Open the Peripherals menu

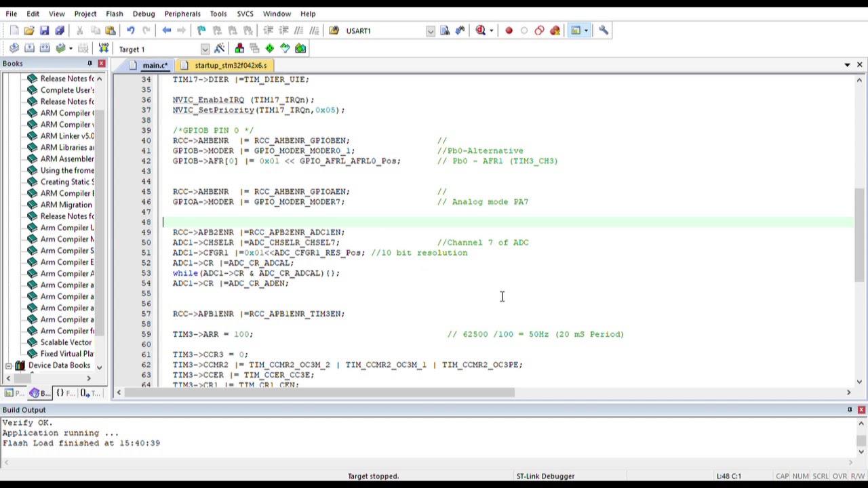[182, 14]
